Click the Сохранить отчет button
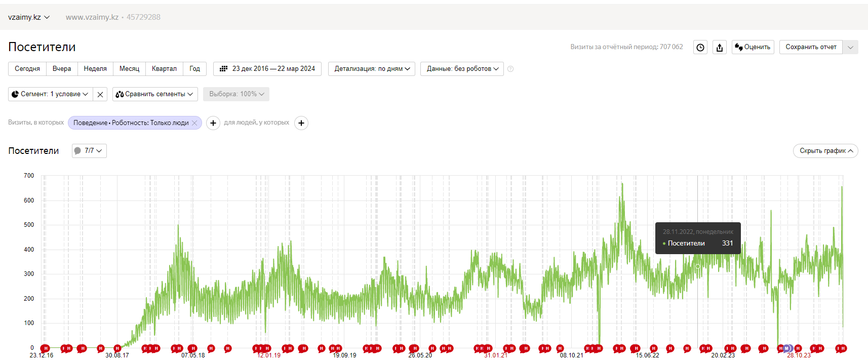This screenshot has height=363, width=868. (x=811, y=47)
